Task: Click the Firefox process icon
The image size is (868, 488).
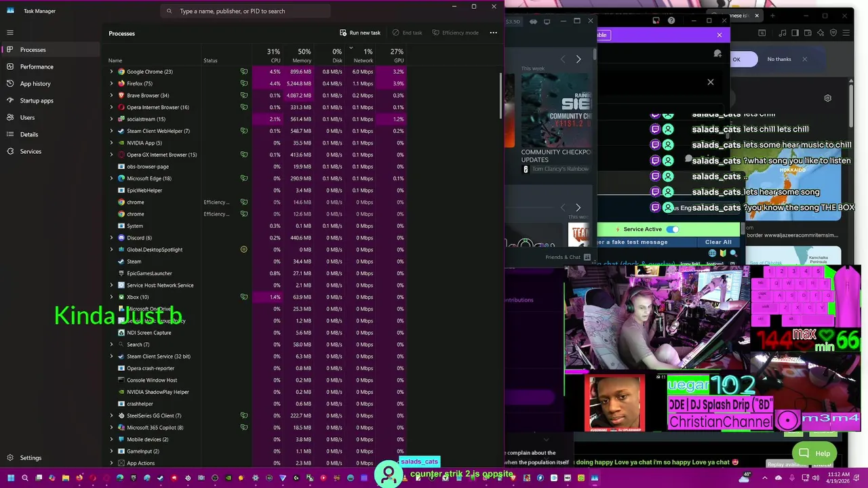Action: point(121,83)
